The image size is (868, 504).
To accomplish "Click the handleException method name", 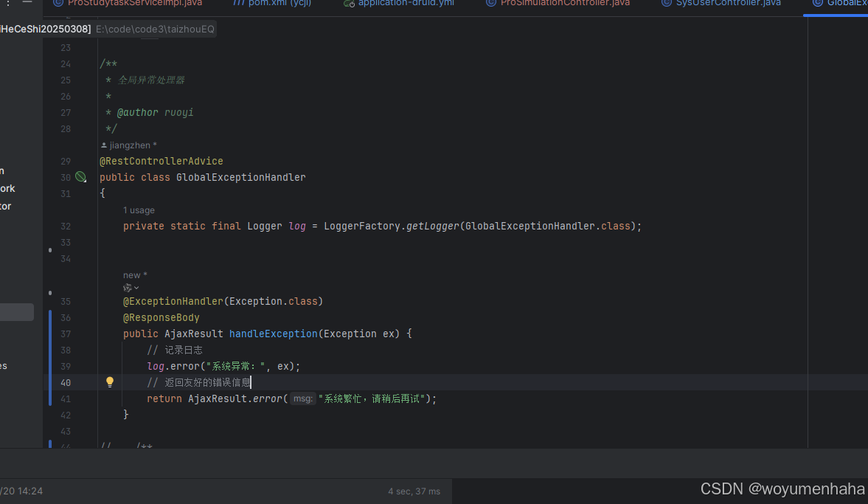I will (274, 334).
